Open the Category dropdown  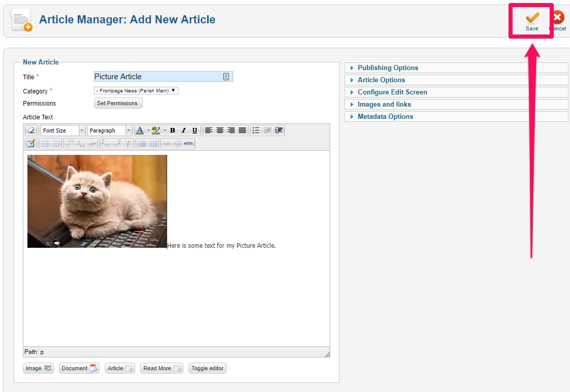pos(136,90)
